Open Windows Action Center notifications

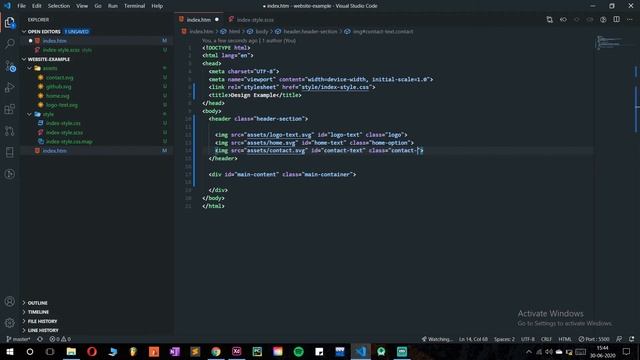[627, 351]
